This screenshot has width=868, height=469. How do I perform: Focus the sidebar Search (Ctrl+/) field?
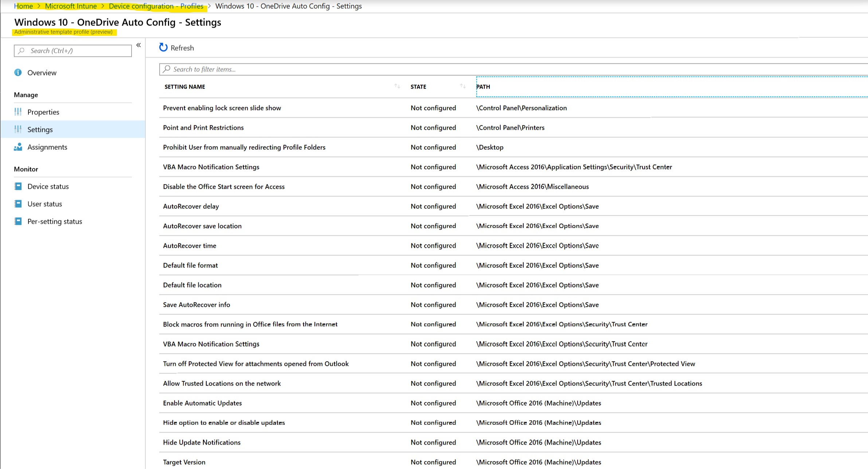[x=73, y=51]
